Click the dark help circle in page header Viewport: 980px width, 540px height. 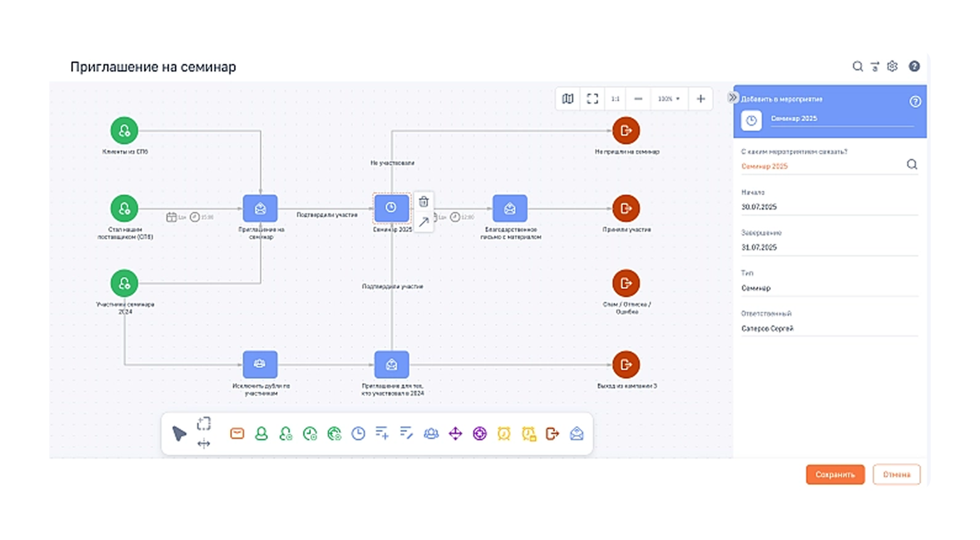click(915, 67)
